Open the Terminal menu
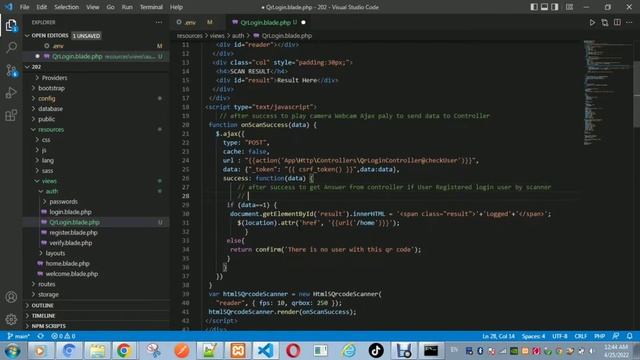 coord(151,7)
